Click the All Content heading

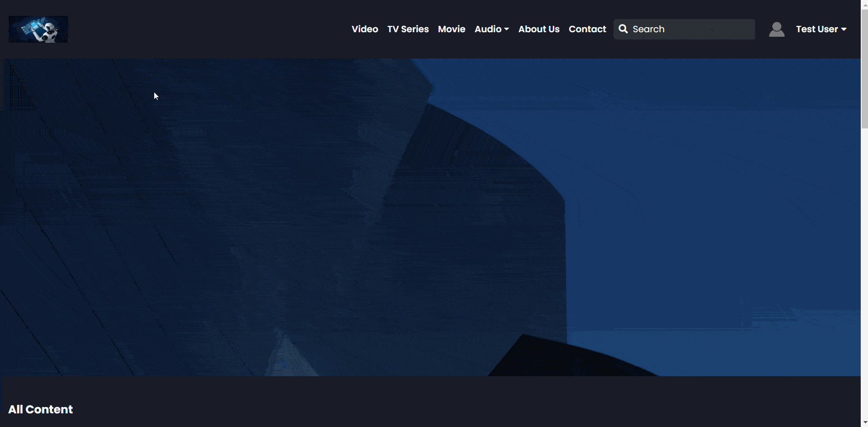[41, 409]
